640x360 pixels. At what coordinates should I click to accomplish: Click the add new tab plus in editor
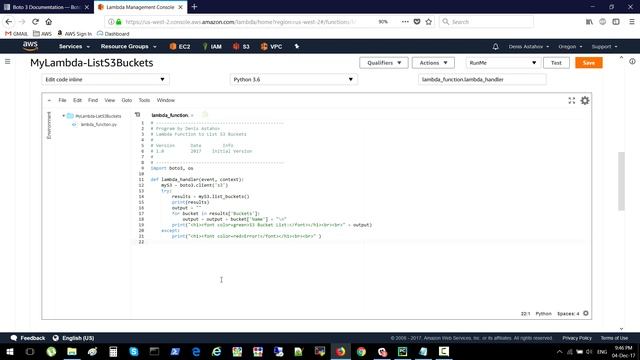click(x=205, y=115)
